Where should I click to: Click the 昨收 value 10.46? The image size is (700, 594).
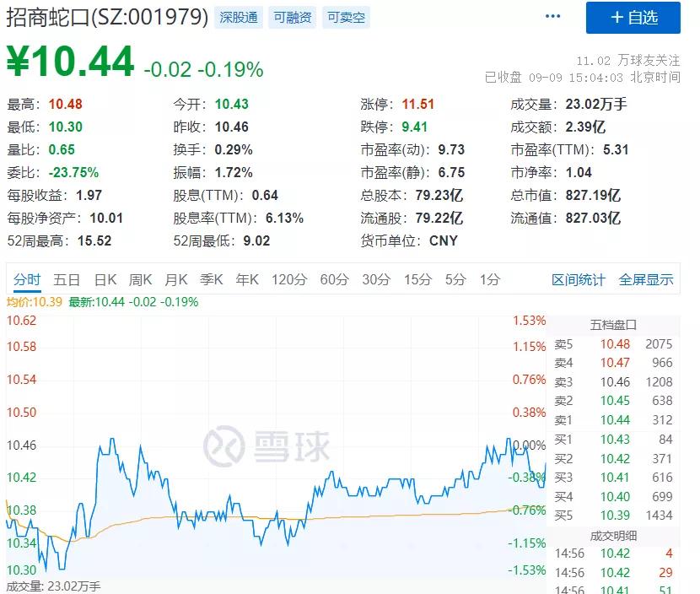(232, 127)
